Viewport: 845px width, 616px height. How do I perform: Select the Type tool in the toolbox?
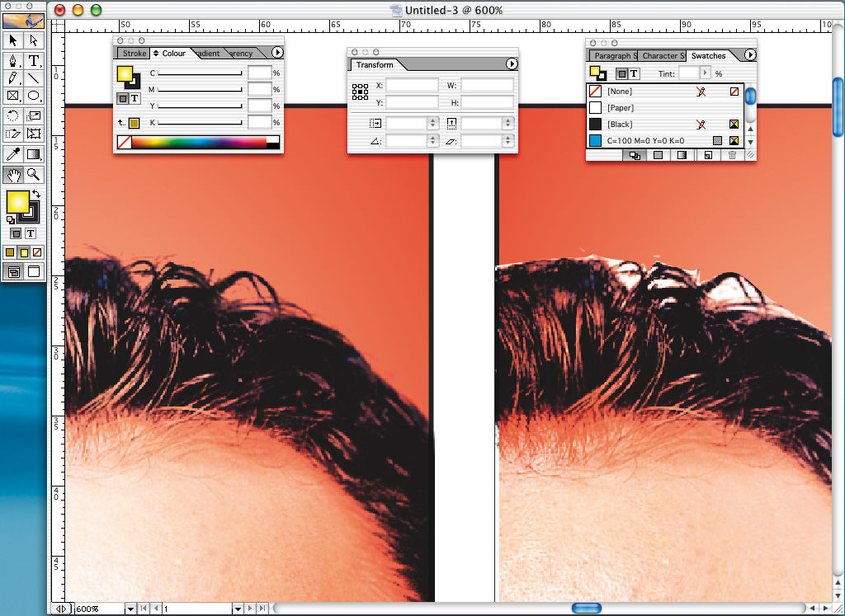click(x=34, y=60)
